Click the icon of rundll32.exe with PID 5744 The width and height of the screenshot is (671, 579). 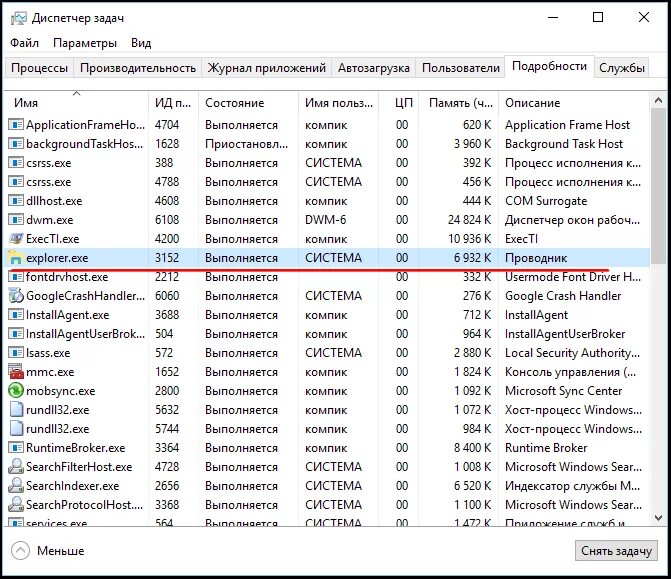[x=16, y=428]
